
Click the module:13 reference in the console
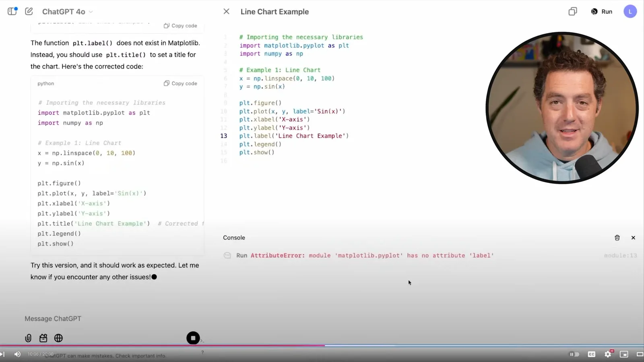tap(620, 255)
